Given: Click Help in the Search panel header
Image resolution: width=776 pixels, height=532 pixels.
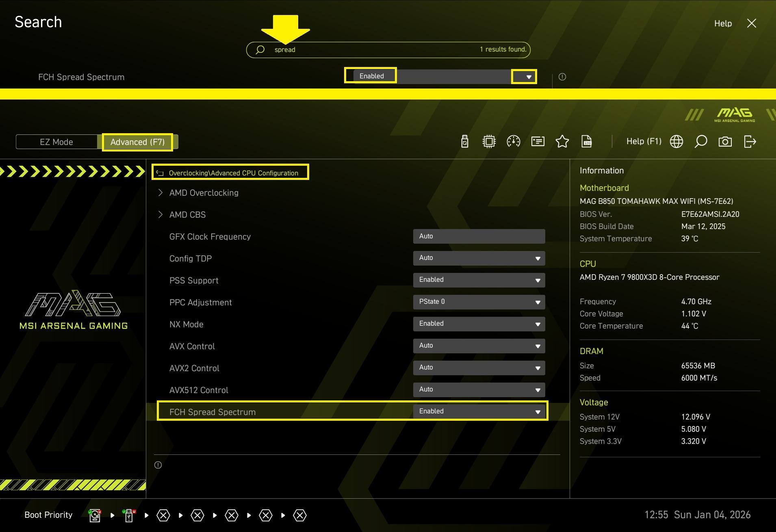Looking at the screenshot, I should [x=723, y=24].
